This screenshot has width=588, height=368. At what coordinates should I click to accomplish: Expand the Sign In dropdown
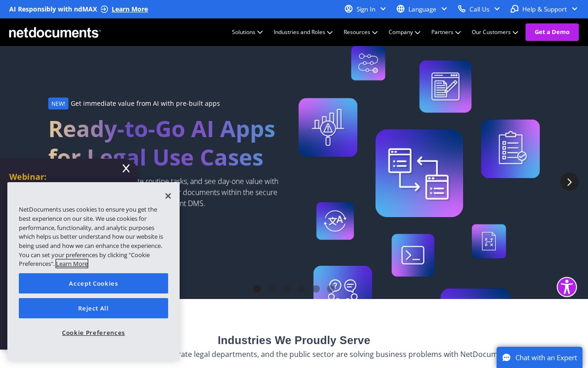[x=383, y=9]
